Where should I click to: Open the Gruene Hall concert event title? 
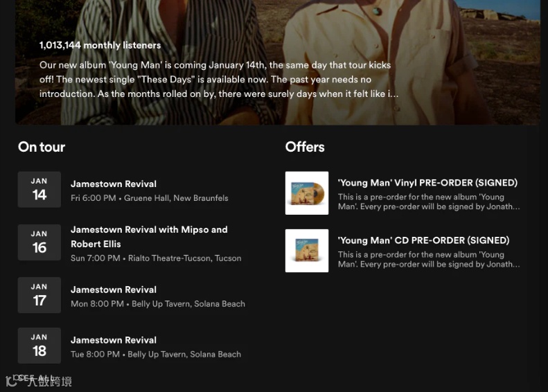114,184
